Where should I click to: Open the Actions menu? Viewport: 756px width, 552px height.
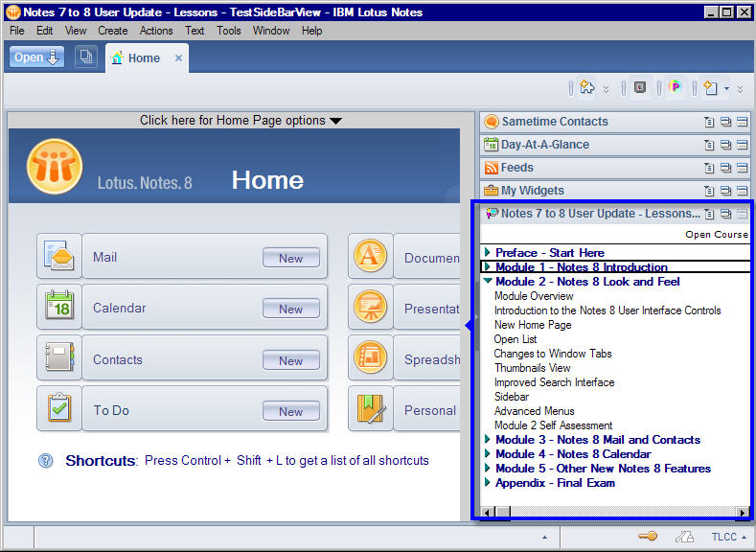click(x=156, y=31)
